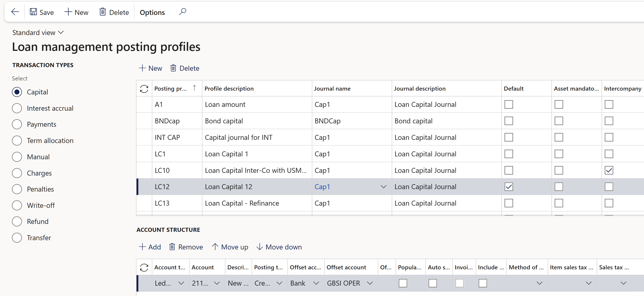
Task: Click the Add plus icon in Account structure
Action: point(142,247)
